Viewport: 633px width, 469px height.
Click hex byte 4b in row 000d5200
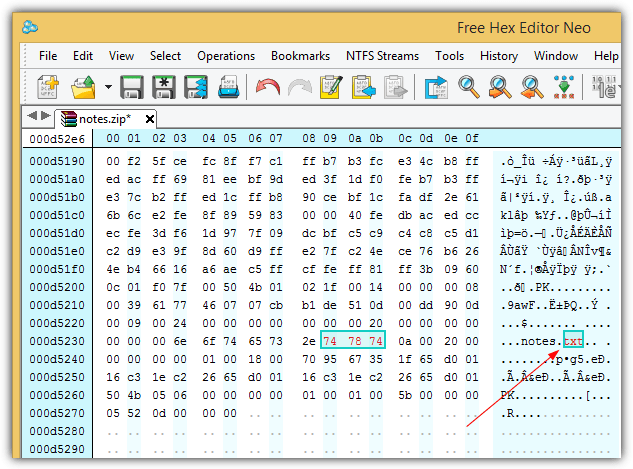255,287
